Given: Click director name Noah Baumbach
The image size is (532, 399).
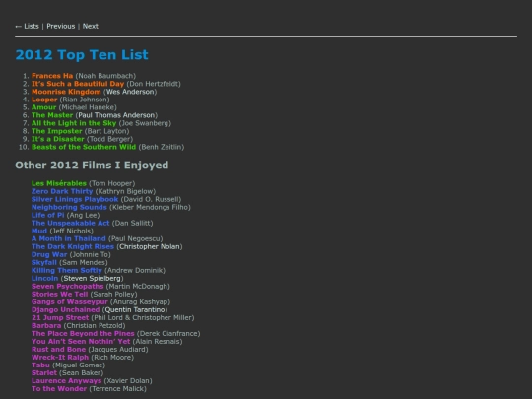Looking at the screenshot, I should pos(105,76).
